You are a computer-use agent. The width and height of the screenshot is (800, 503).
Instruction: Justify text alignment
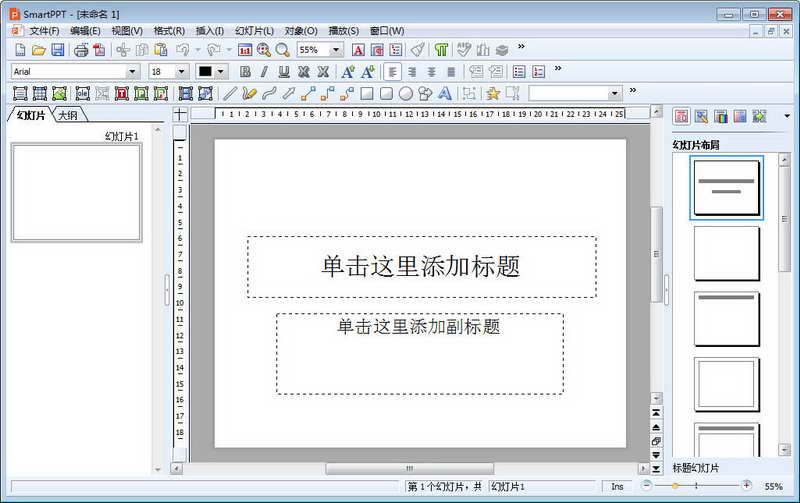(451, 72)
